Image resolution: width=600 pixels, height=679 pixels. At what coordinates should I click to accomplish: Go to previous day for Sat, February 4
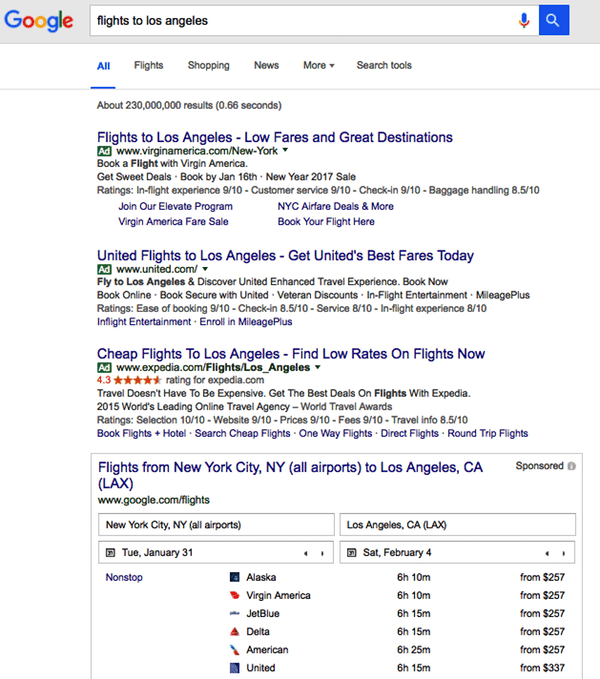[x=547, y=553]
